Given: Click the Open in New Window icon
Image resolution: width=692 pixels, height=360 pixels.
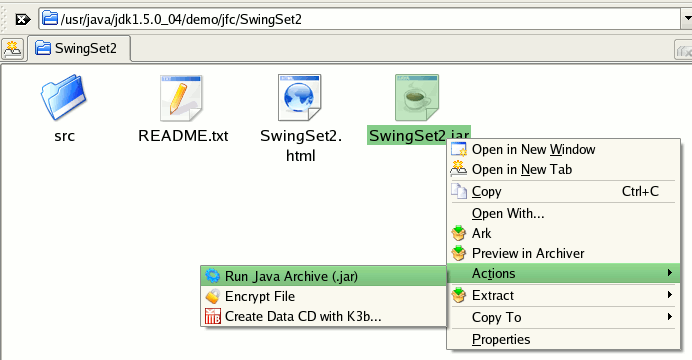Looking at the screenshot, I should click(459, 150).
